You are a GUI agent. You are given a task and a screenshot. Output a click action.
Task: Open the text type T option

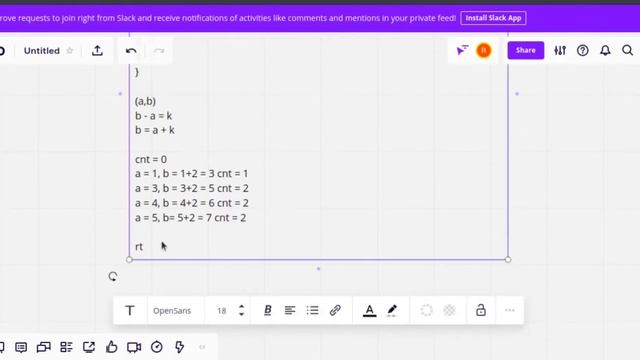pyautogui.click(x=130, y=311)
